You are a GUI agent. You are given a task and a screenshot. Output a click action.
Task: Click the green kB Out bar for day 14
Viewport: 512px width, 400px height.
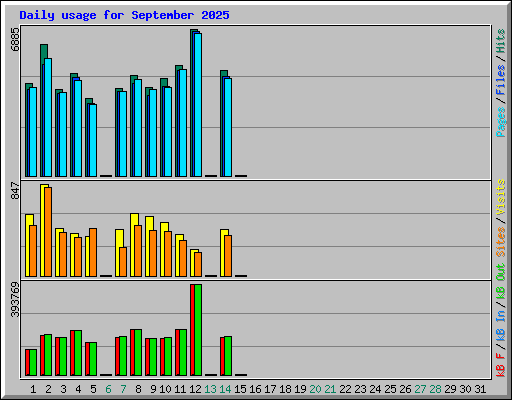tap(228, 356)
